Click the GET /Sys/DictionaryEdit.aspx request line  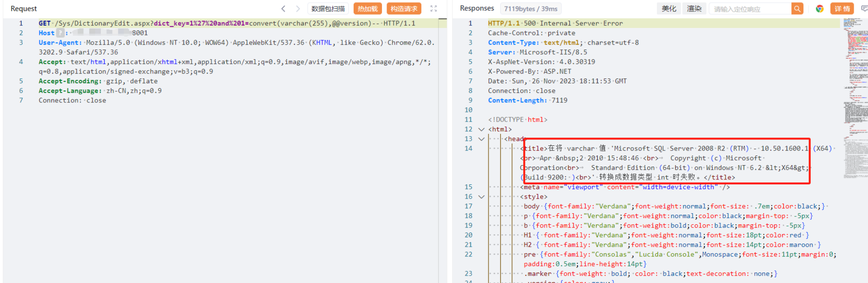pos(227,23)
